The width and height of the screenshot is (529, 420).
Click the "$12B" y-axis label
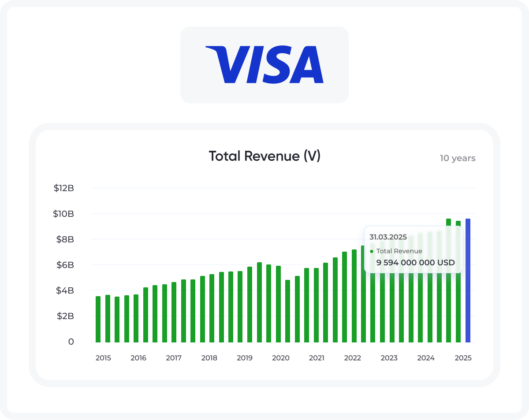pyautogui.click(x=63, y=188)
